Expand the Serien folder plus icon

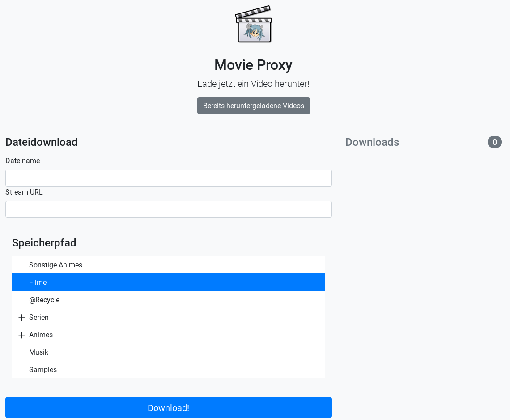[x=21, y=318]
